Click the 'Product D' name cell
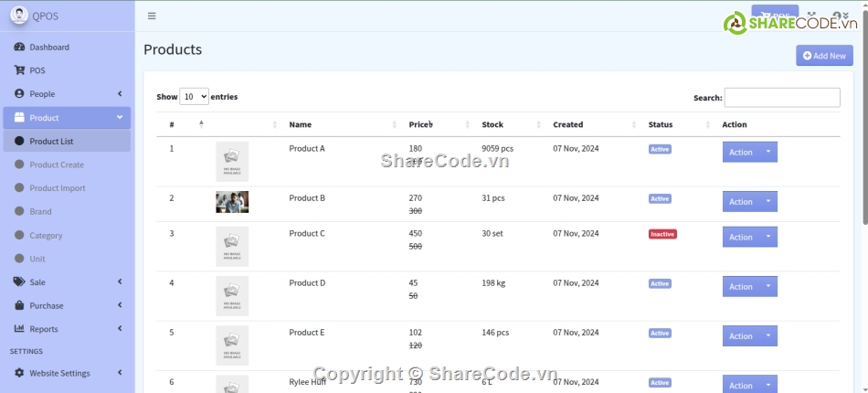The height and width of the screenshot is (393, 868). pyautogui.click(x=307, y=282)
